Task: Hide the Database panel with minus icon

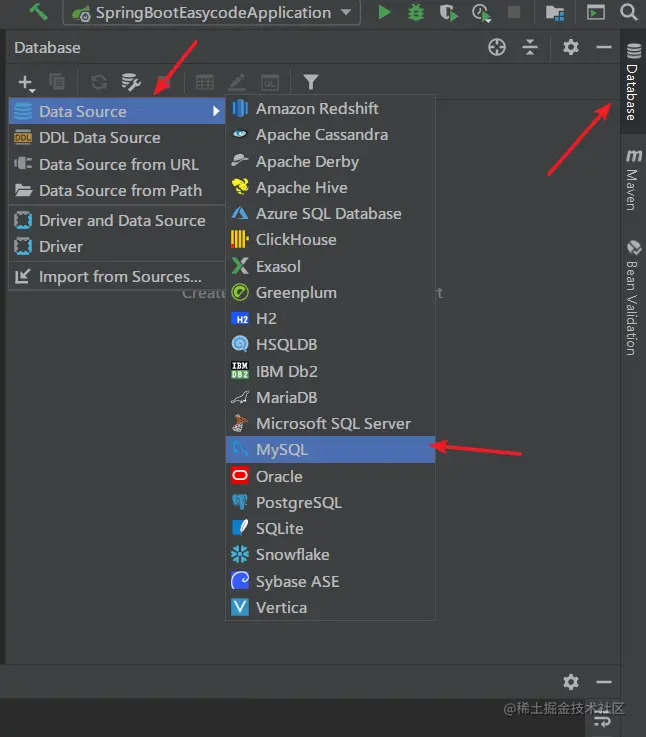Action: [604, 47]
